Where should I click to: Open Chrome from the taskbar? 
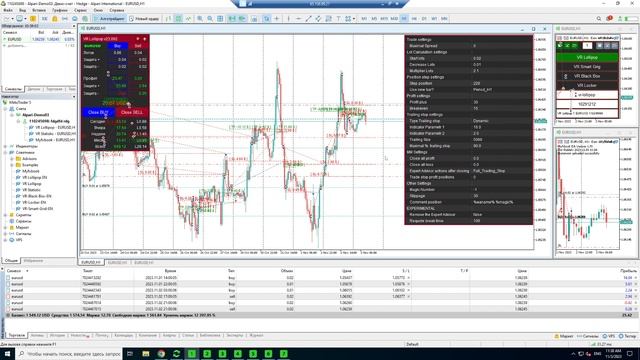[161, 353]
